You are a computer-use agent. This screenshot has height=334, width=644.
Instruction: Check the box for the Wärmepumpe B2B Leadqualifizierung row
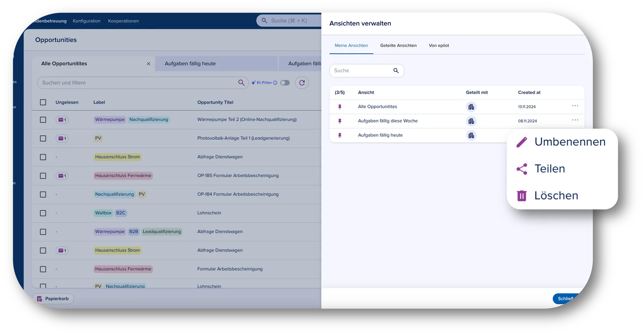point(43,232)
